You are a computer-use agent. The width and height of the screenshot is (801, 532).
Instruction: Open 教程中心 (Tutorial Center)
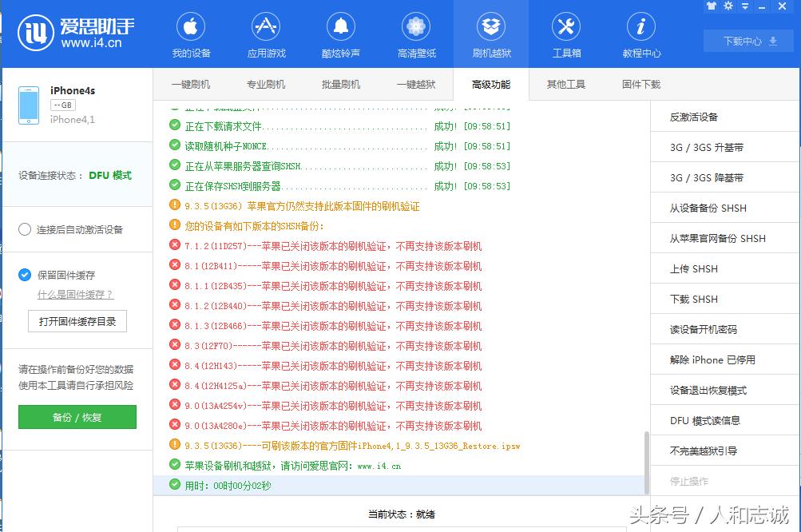640,34
